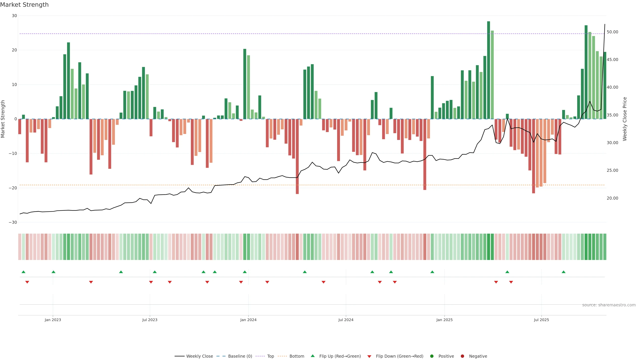Click the dark red Negative legend circle
Screen dimensions: 644x362
462,356
